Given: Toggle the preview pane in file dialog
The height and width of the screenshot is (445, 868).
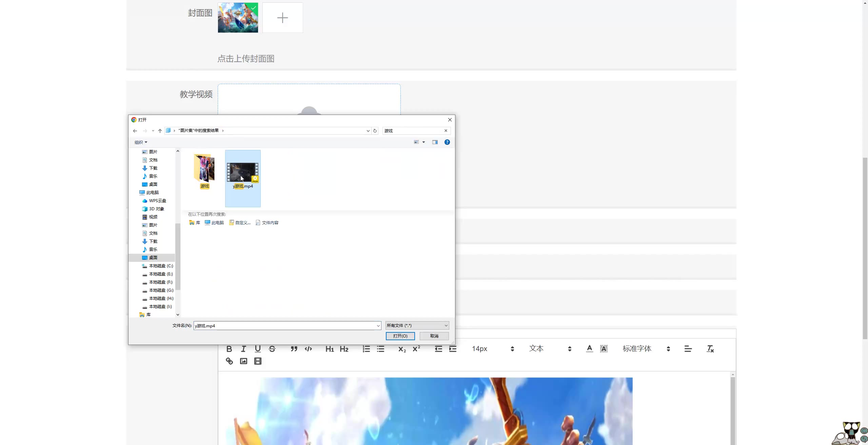Looking at the screenshot, I should click(435, 142).
